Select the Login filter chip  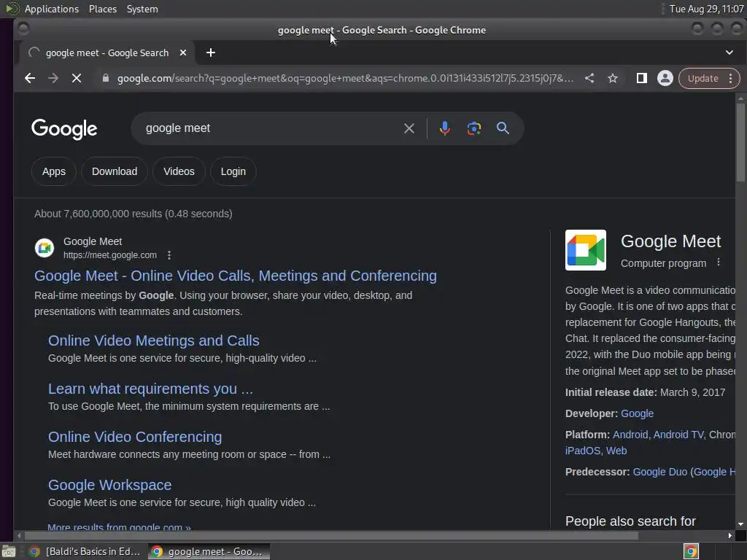click(233, 171)
